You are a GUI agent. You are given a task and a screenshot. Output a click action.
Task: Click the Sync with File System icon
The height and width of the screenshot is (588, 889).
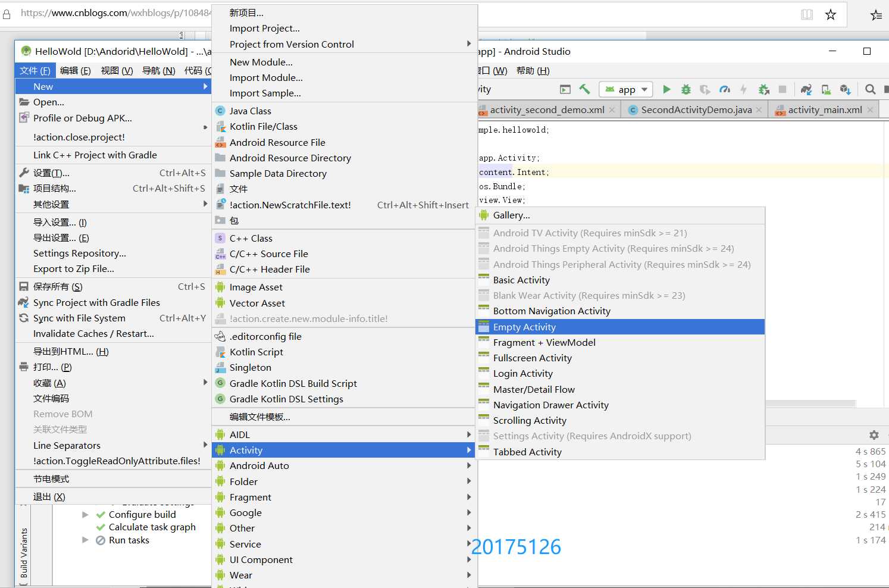pyautogui.click(x=24, y=318)
